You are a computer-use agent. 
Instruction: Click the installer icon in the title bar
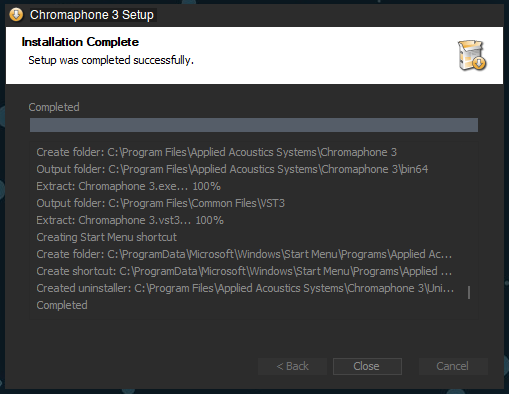pos(16,15)
